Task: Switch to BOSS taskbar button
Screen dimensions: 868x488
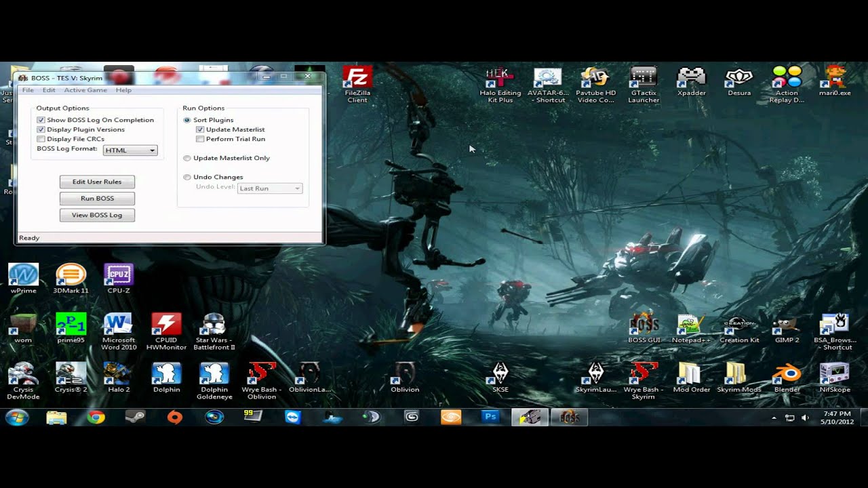Action: click(570, 418)
